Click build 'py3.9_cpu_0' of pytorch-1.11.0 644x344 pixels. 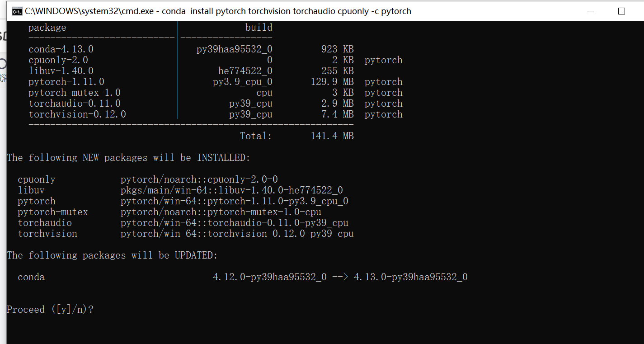(x=243, y=82)
